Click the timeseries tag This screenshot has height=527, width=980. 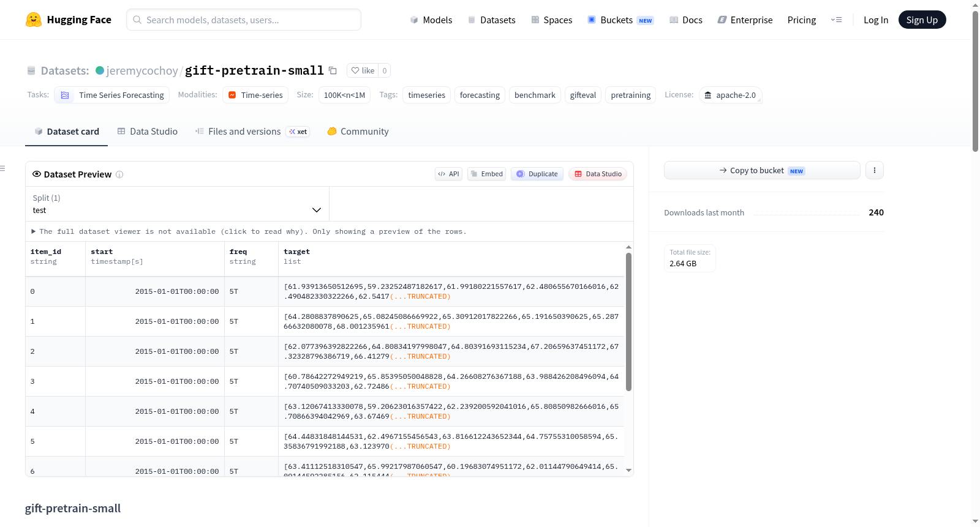pos(426,95)
